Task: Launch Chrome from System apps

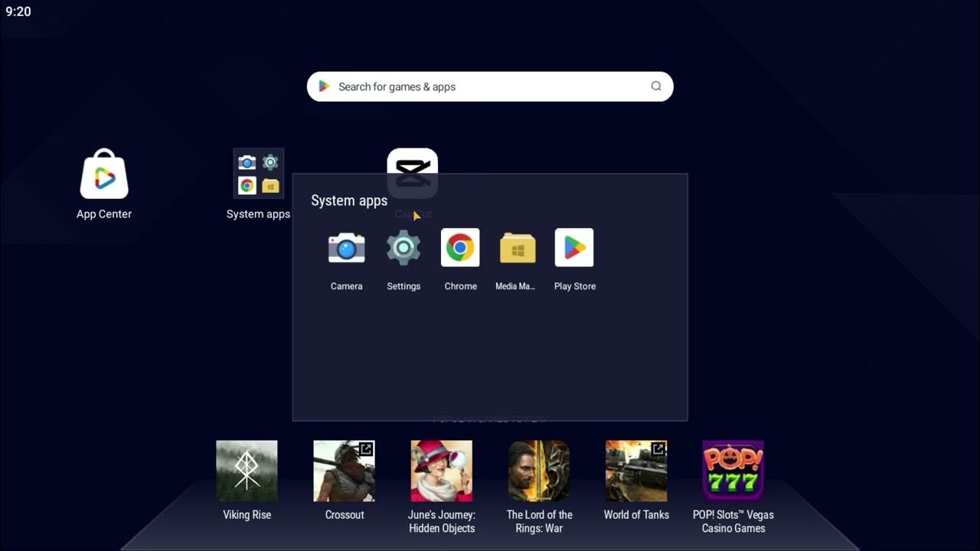Action: (x=460, y=247)
